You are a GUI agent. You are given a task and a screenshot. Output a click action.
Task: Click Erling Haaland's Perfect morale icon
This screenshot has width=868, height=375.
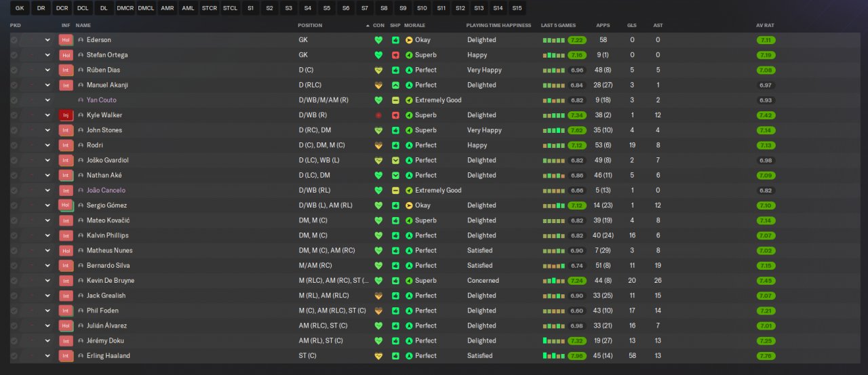(x=409, y=356)
